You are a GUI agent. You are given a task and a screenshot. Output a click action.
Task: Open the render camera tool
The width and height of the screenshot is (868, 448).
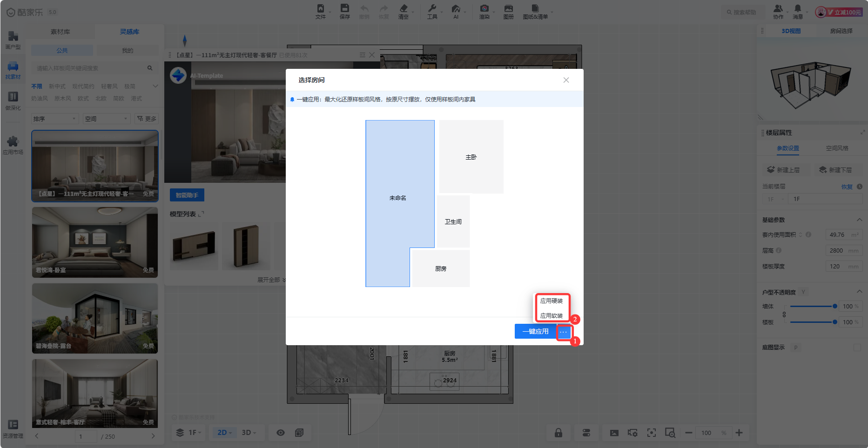click(484, 11)
